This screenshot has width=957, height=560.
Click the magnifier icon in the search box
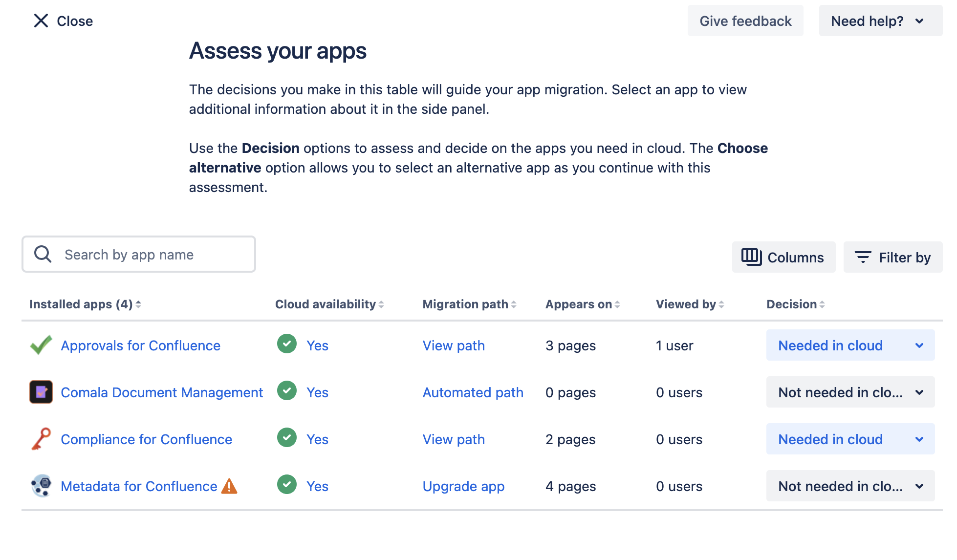43,254
